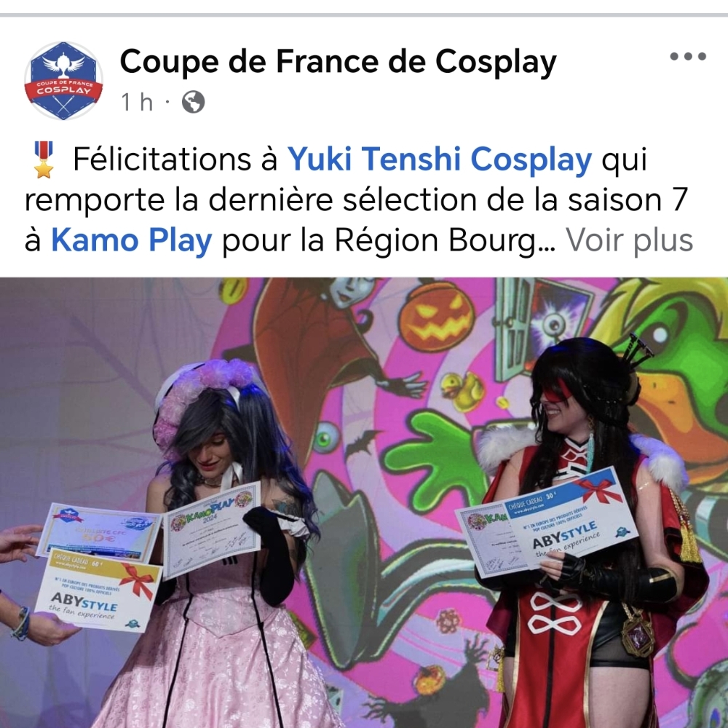Open the Coupe de France de Cosplay page name
This screenshot has height=728, width=728.
338,62
